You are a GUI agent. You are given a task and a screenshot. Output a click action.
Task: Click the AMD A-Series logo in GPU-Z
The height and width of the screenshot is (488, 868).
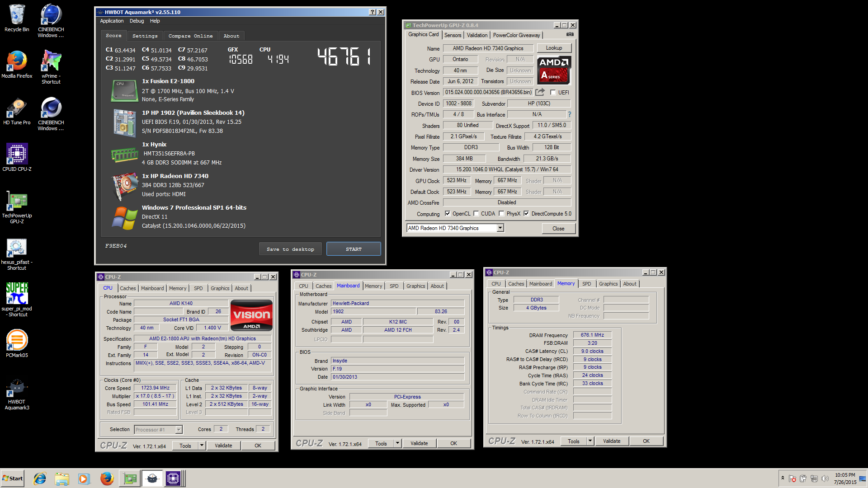point(554,70)
